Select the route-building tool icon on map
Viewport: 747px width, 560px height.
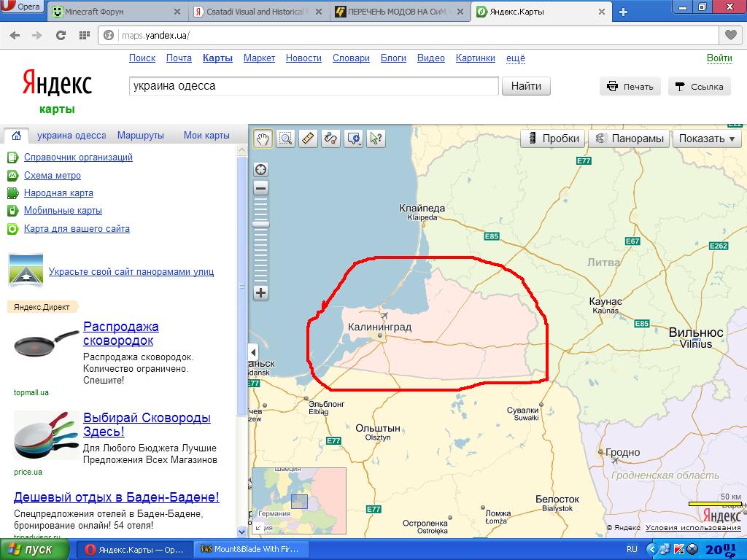tap(330, 139)
